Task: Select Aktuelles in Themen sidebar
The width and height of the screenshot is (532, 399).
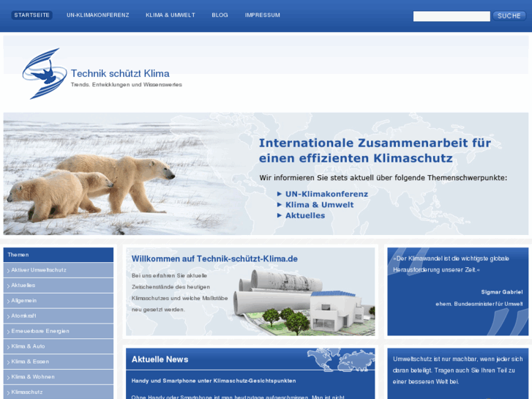Action: pos(59,286)
